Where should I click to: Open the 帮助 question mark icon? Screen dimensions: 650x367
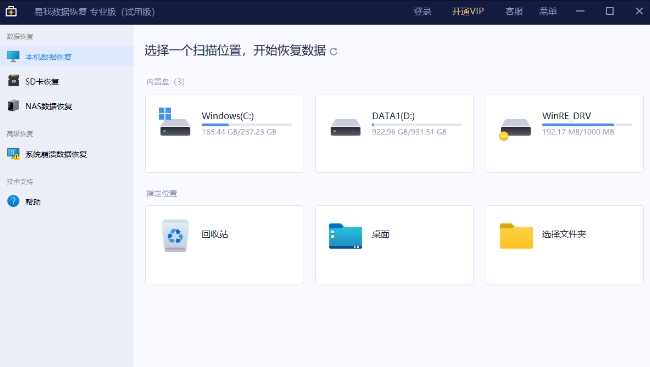point(13,202)
